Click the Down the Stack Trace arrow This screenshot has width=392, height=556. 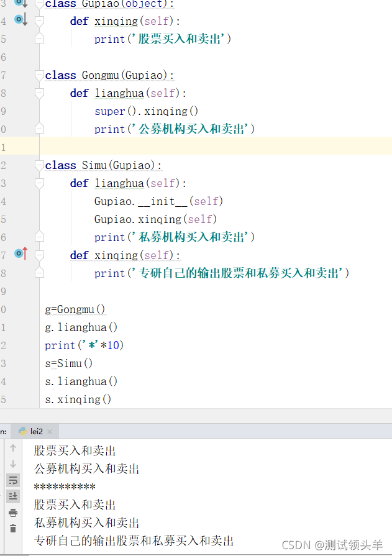pos(13,464)
